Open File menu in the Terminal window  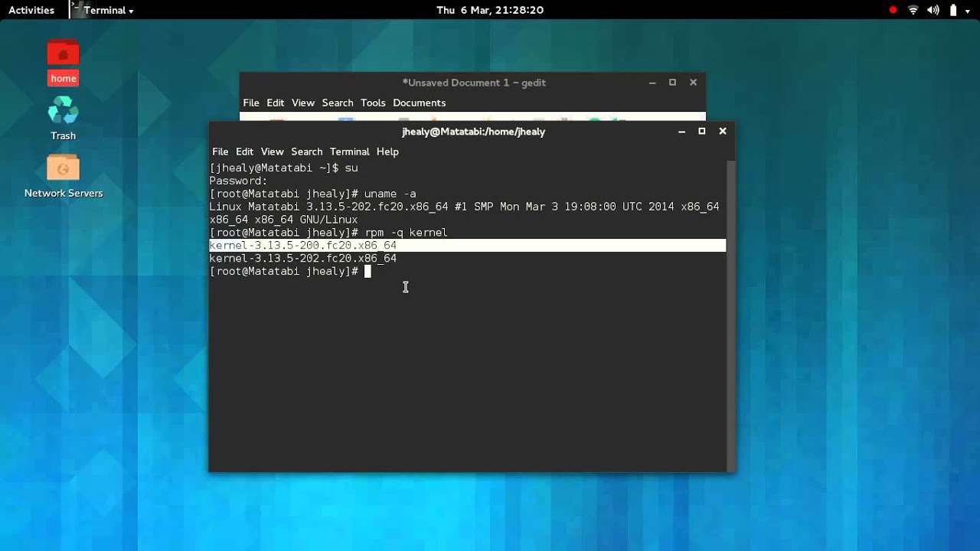(x=220, y=152)
